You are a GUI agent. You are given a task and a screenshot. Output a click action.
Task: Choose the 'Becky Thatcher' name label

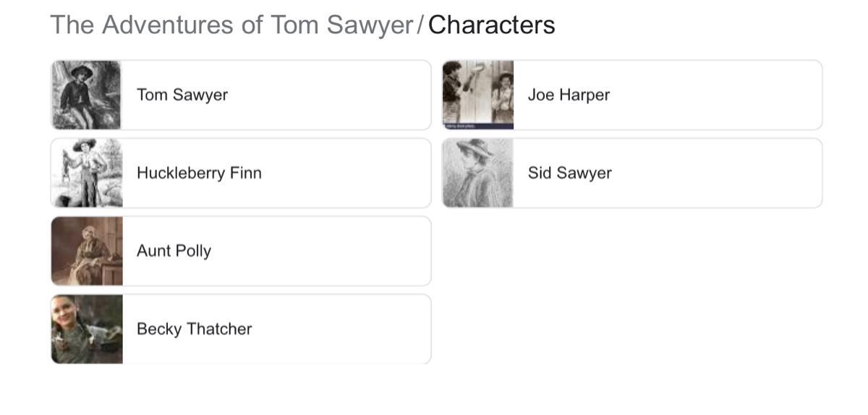[x=194, y=329]
